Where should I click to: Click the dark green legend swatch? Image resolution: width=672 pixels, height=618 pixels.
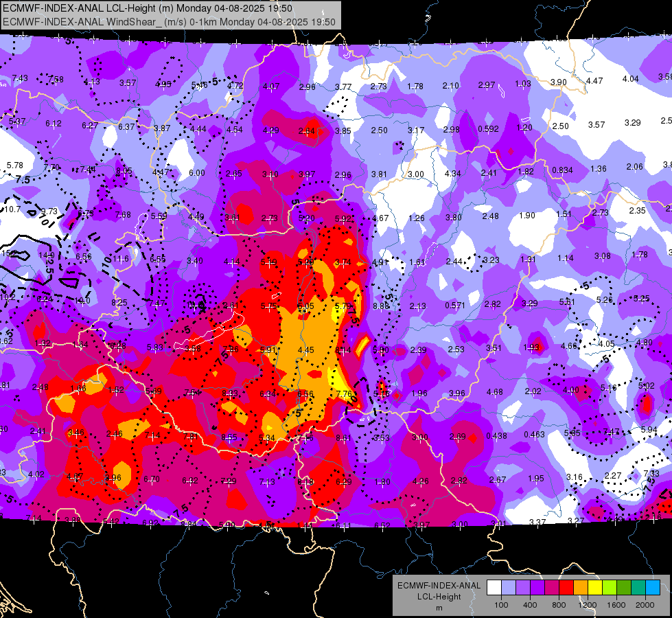click(x=623, y=588)
